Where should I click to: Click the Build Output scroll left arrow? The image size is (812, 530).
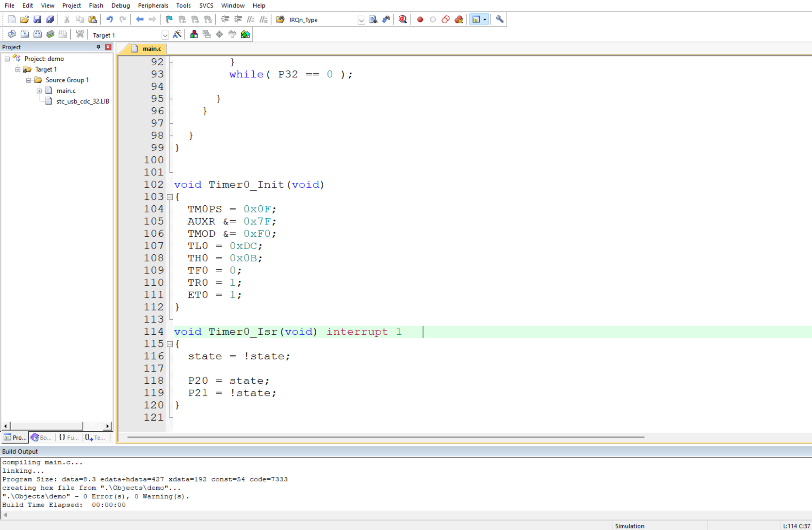coord(5,515)
